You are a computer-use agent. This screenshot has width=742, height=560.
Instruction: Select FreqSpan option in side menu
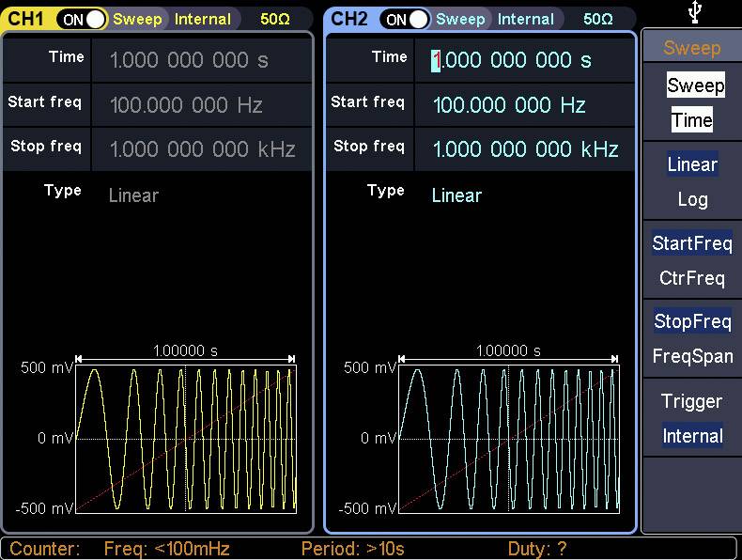tap(692, 356)
